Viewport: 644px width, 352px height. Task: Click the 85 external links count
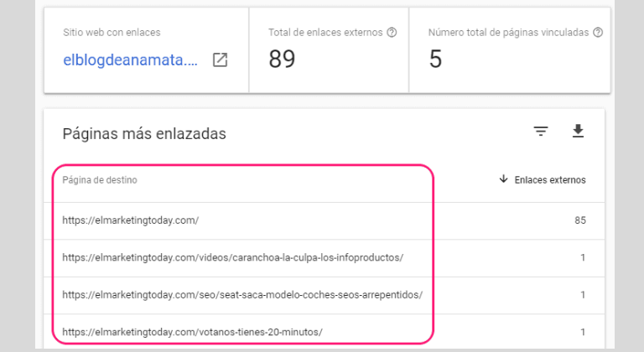click(x=579, y=220)
